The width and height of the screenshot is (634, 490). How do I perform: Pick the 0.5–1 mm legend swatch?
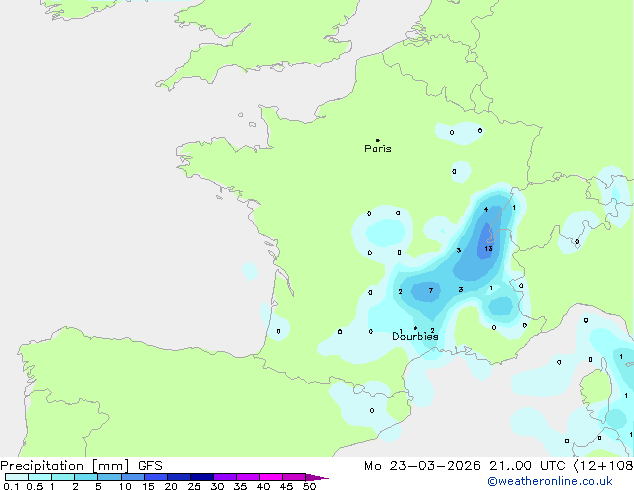40,477
